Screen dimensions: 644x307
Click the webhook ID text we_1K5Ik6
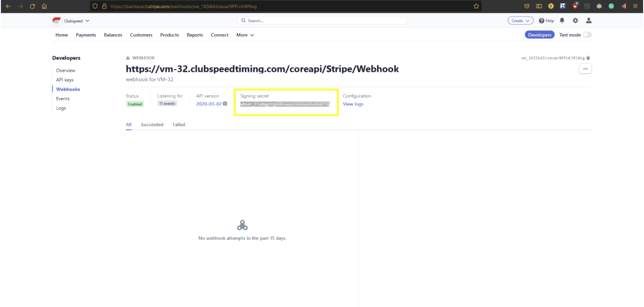pos(553,58)
